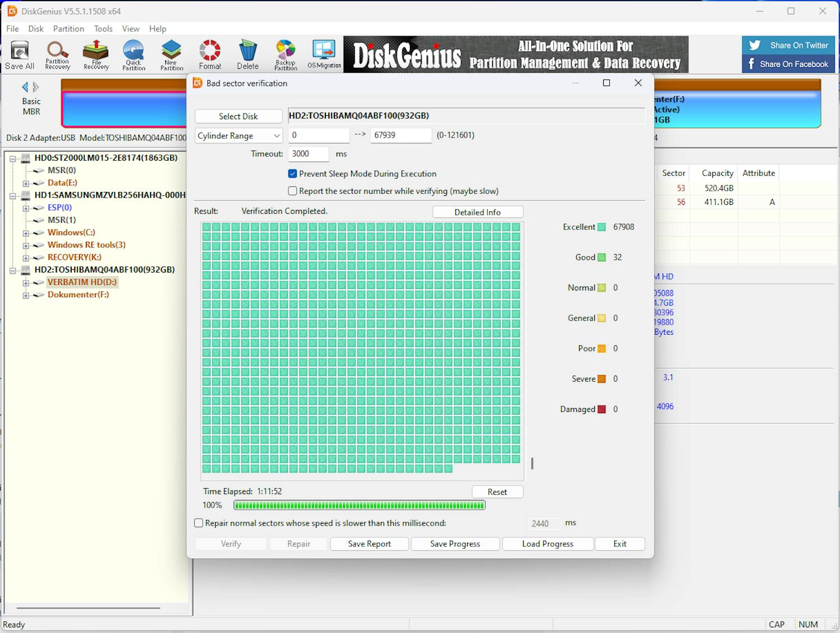Click the Format toolbar icon
The width and height of the screenshot is (840, 633).
pyautogui.click(x=210, y=55)
